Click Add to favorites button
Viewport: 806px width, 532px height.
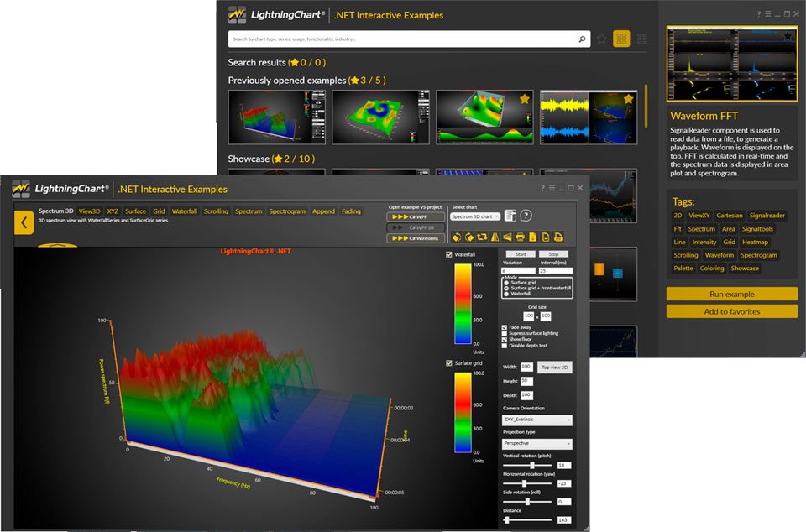click(x=732, y=311)
